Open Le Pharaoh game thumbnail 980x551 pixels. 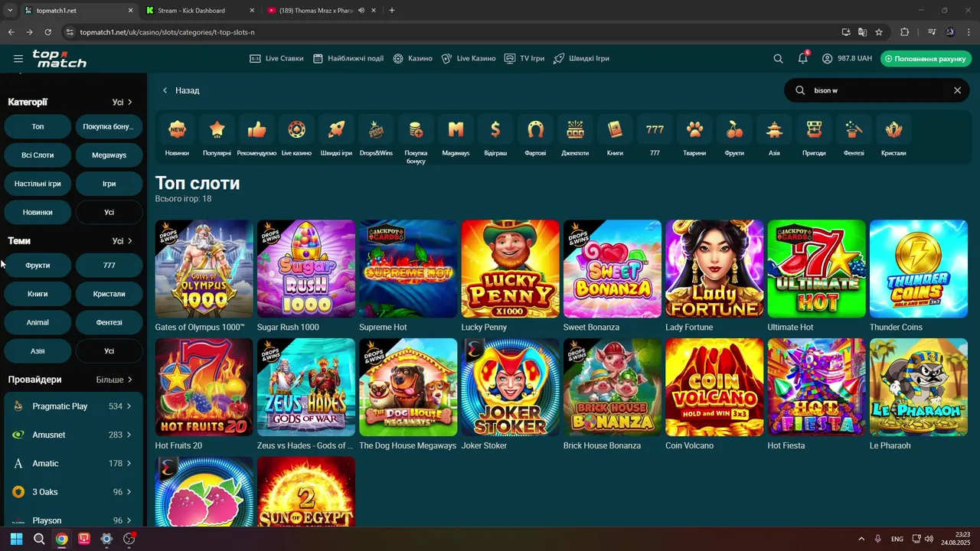pyautogui.click(x=919, y=387)
